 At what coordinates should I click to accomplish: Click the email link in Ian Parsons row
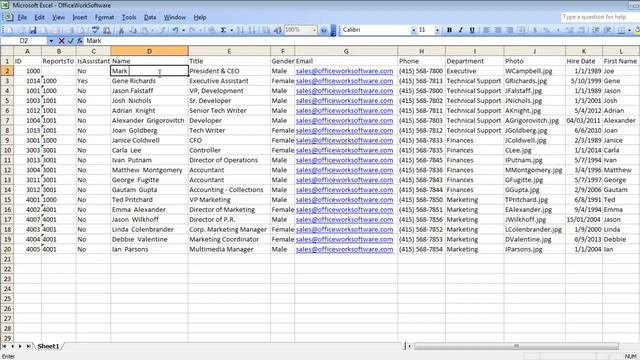click(344, 249)
